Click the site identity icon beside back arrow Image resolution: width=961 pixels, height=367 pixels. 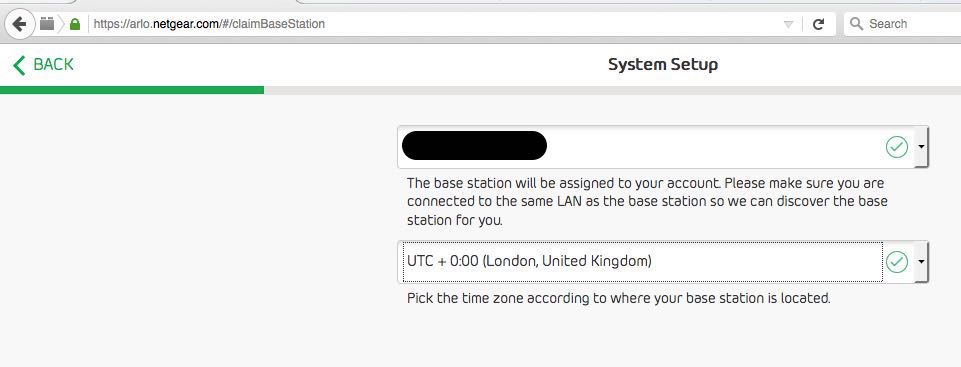(47, 25)
